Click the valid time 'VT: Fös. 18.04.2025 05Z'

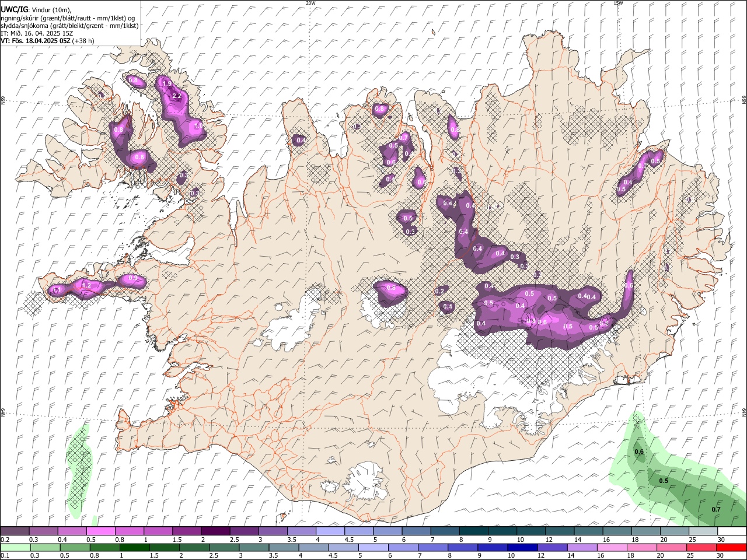(x=36, y=41)
